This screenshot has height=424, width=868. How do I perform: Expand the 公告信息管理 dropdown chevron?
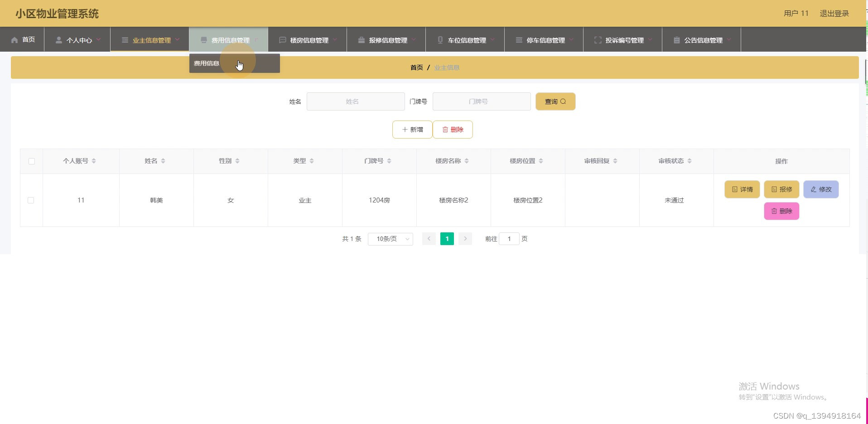click(x=729, y=39)
